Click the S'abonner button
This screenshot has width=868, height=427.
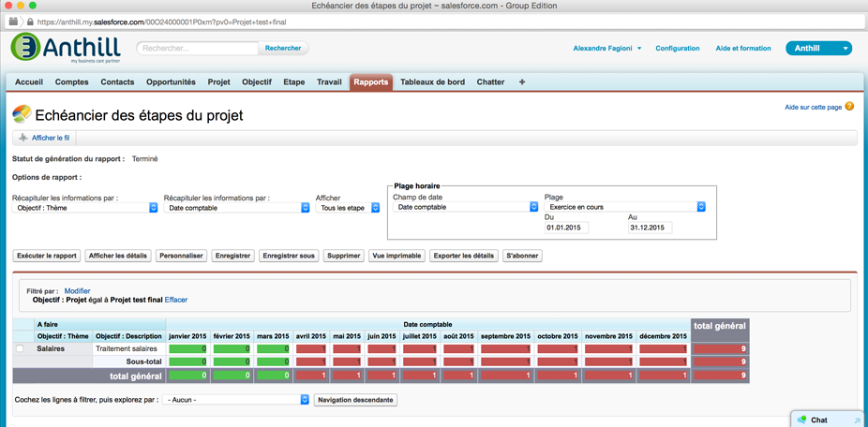[x=522, y=256]
